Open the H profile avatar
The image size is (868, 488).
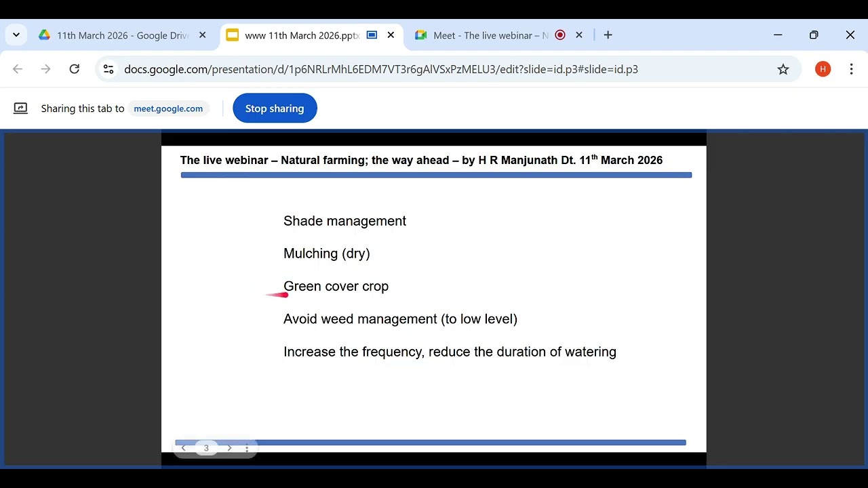coord(823,69)
